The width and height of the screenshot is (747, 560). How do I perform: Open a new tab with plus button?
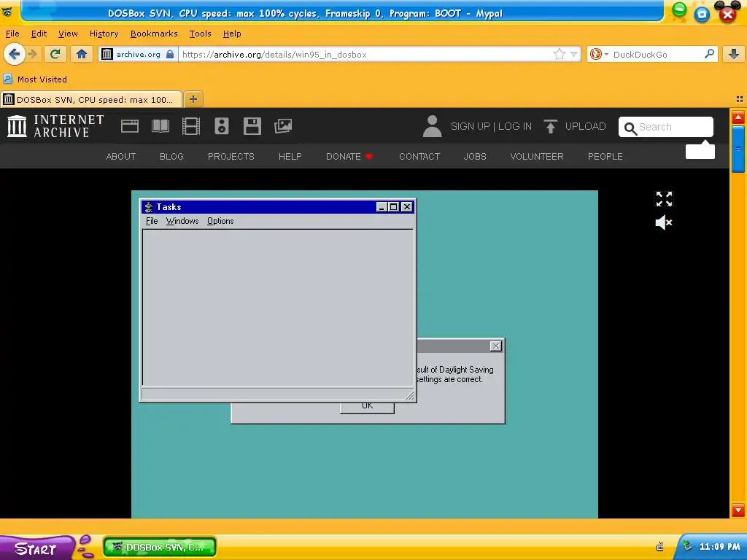coord(193,99)
